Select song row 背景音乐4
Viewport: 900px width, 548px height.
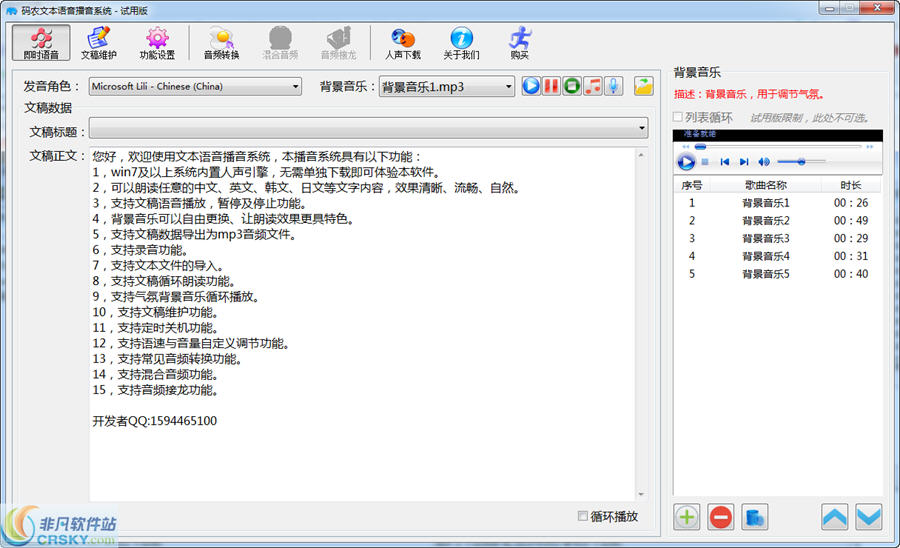[x=778, y=256]
